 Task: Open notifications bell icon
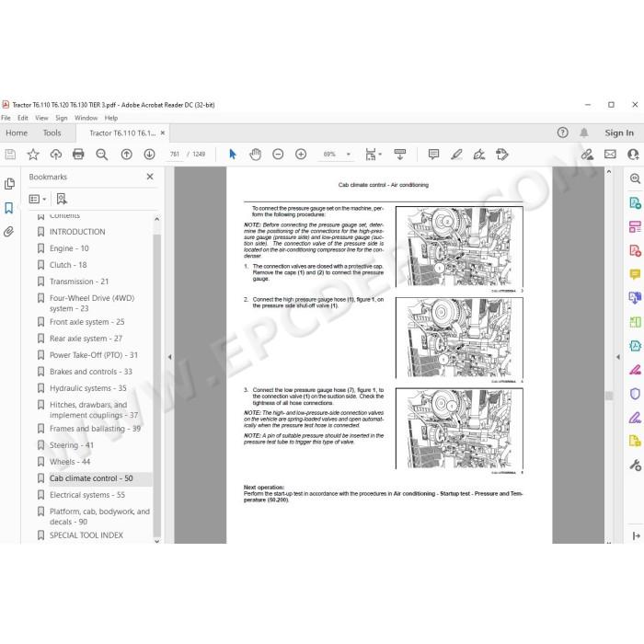click(x=583, y=132)
